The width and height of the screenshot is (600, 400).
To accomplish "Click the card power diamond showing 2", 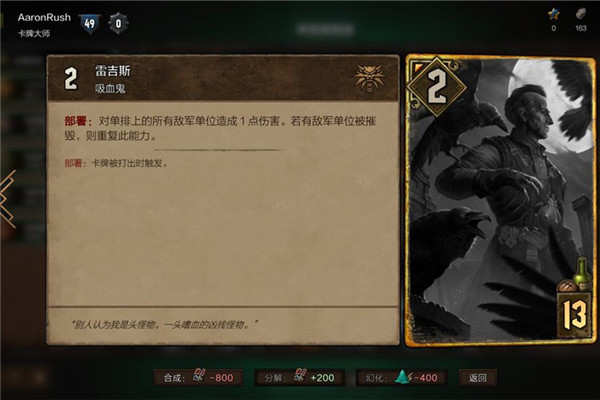I will coord(437,87).
